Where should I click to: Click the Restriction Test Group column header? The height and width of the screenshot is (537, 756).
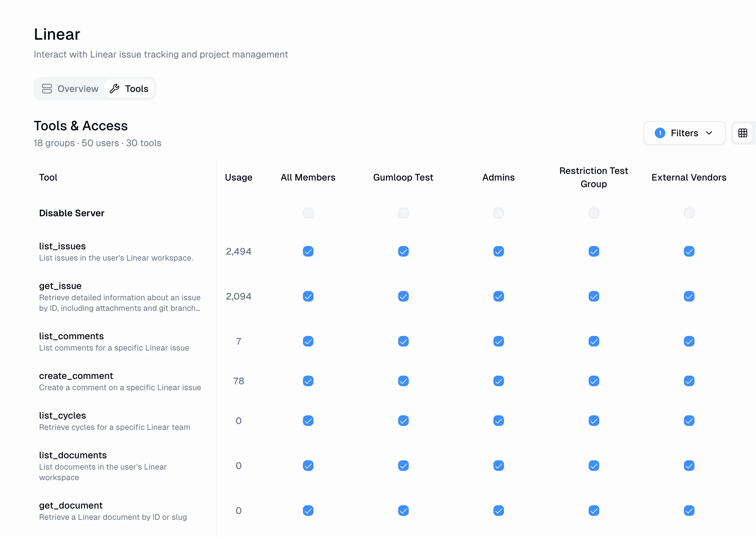tap(594, 177)
